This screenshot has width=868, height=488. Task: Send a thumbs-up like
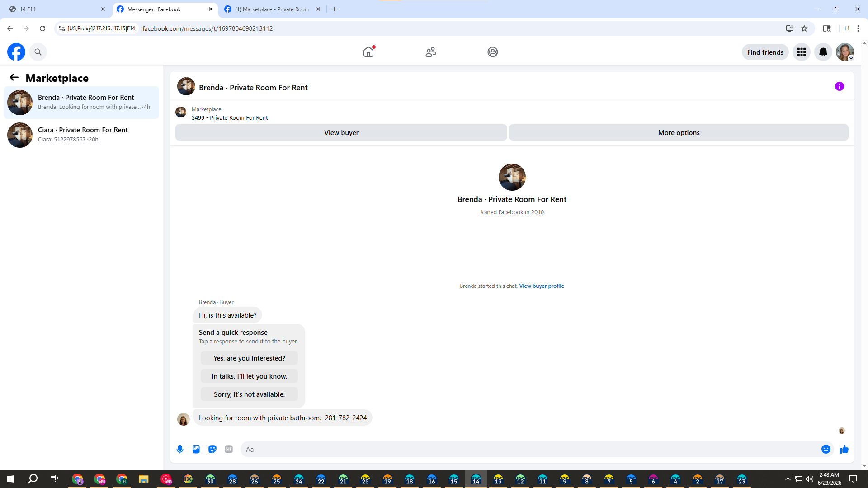click(844, 449)
